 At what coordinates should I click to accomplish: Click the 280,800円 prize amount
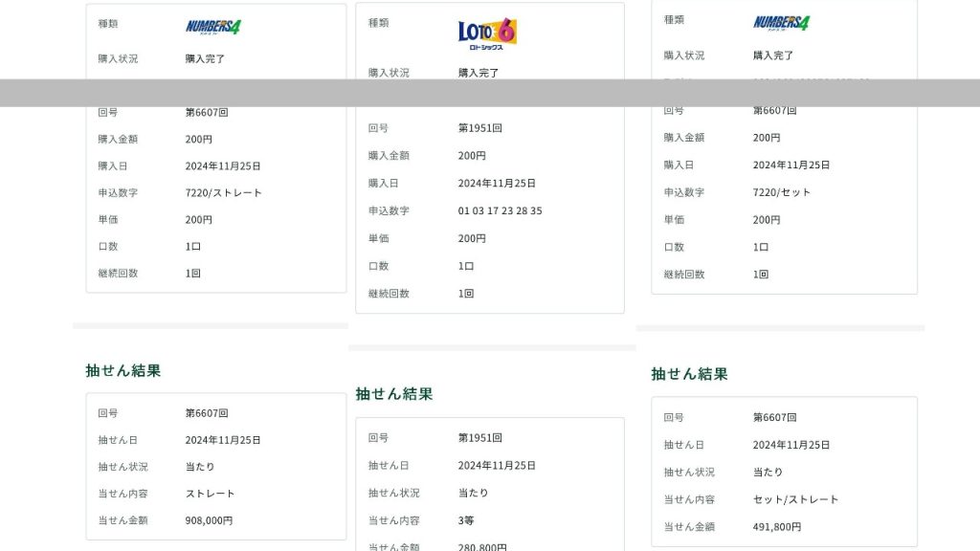(482, 547)
